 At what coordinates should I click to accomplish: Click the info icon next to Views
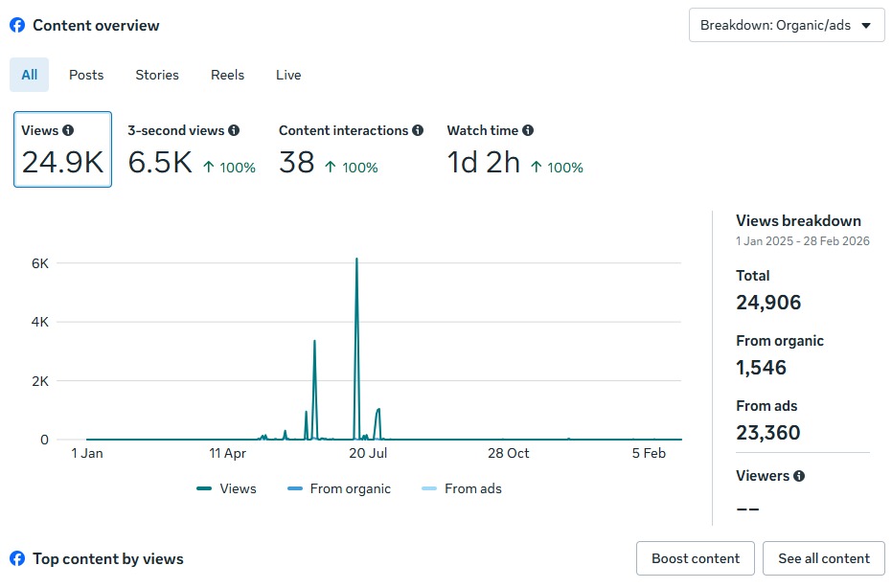[68, 130]
